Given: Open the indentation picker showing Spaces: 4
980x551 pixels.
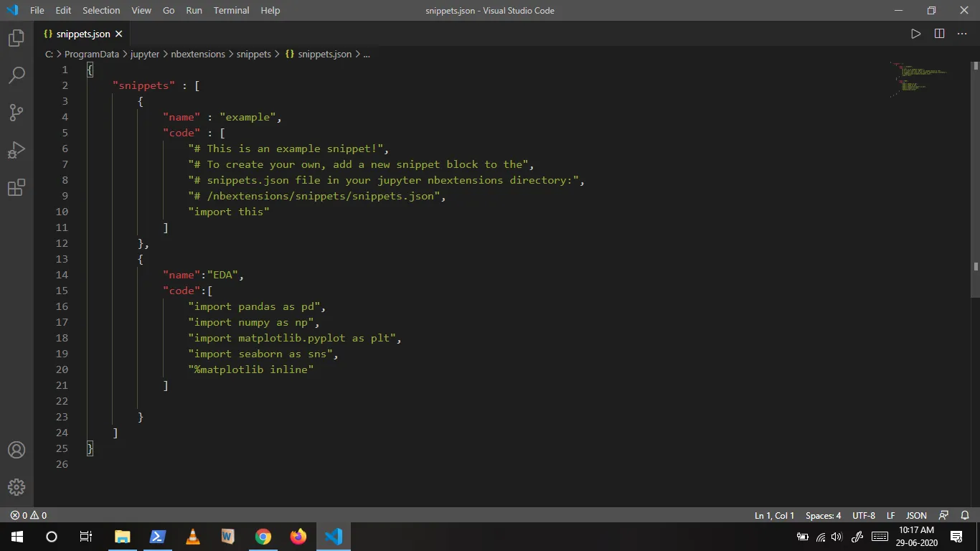Looking at the screenshot, I should pyautogui.click(x=823, y=515).
